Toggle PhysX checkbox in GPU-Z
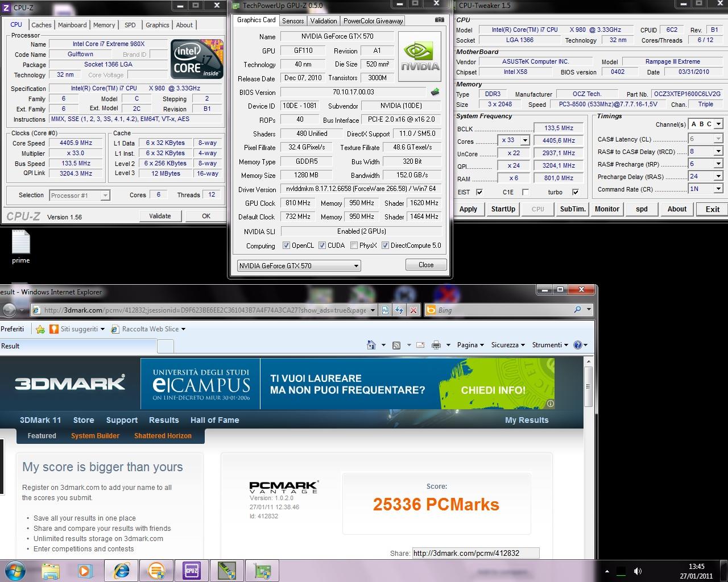Image resolution: width=728 pixels, height=582 pixels. point(354,246)
